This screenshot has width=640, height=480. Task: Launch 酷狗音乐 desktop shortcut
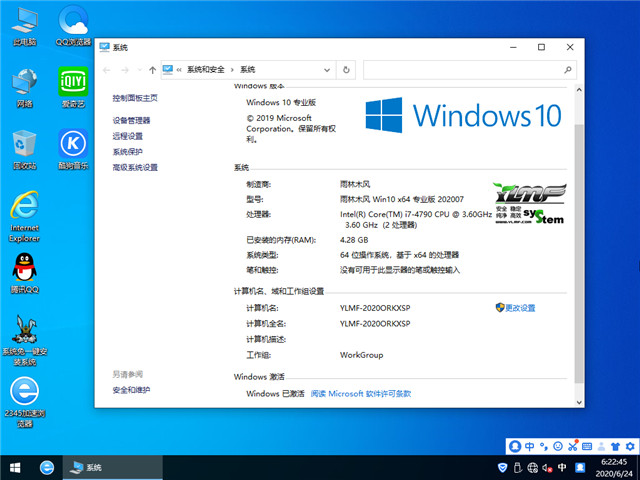pos(73,150)
